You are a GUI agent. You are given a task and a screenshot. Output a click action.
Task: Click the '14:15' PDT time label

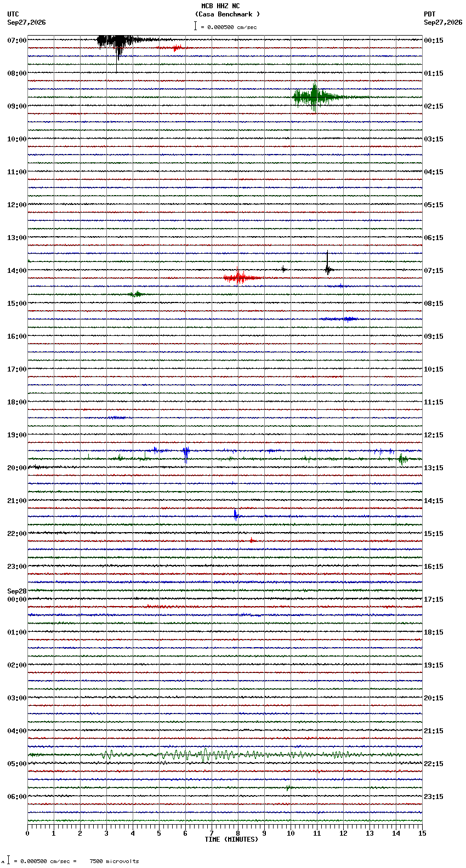(x=434, y=501)
